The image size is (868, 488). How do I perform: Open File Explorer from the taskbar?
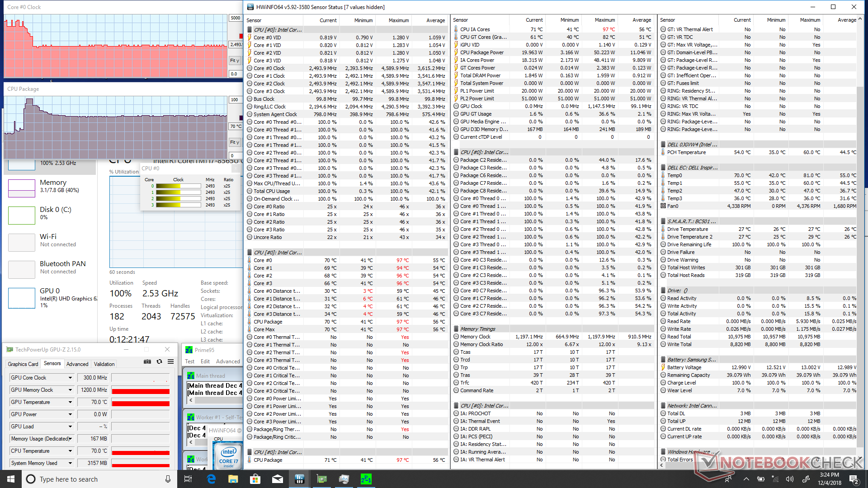click(233, 479)
